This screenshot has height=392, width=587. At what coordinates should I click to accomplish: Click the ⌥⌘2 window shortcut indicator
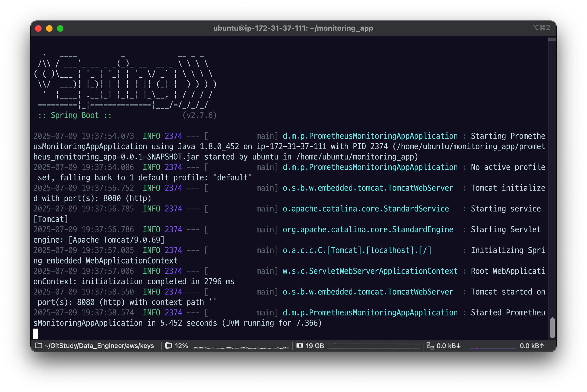pos(541,28)
